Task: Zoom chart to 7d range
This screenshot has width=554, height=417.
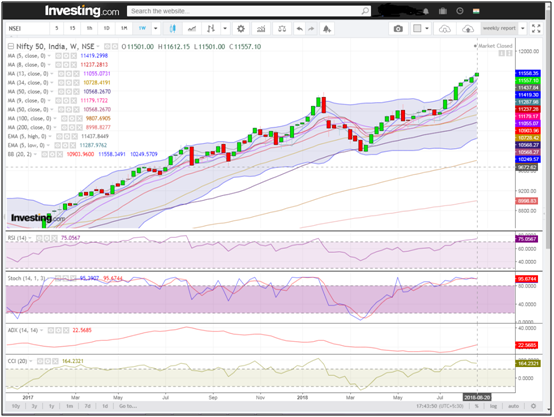Action: pos(87,406)
